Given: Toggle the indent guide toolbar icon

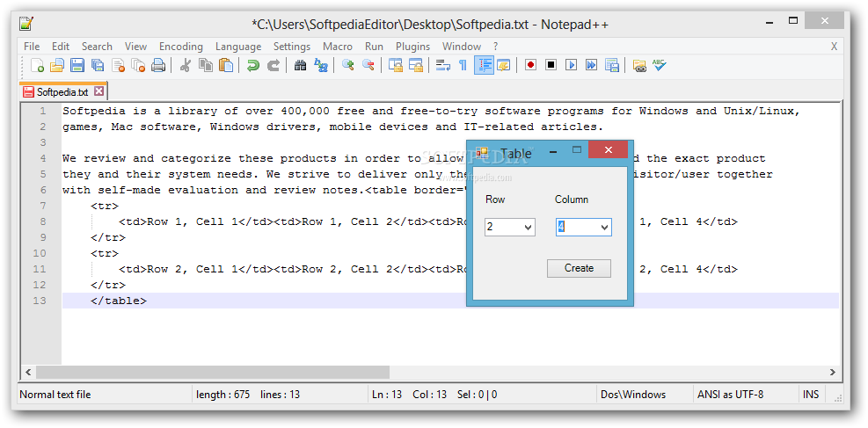Looking at the screenshot, I should pos(484,65).
